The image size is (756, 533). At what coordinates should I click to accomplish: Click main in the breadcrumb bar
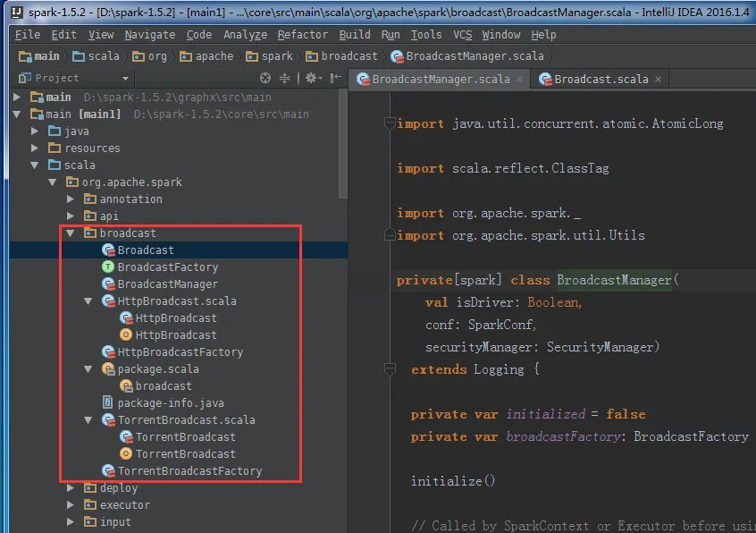pyautogui.click(x=39, y=56)
